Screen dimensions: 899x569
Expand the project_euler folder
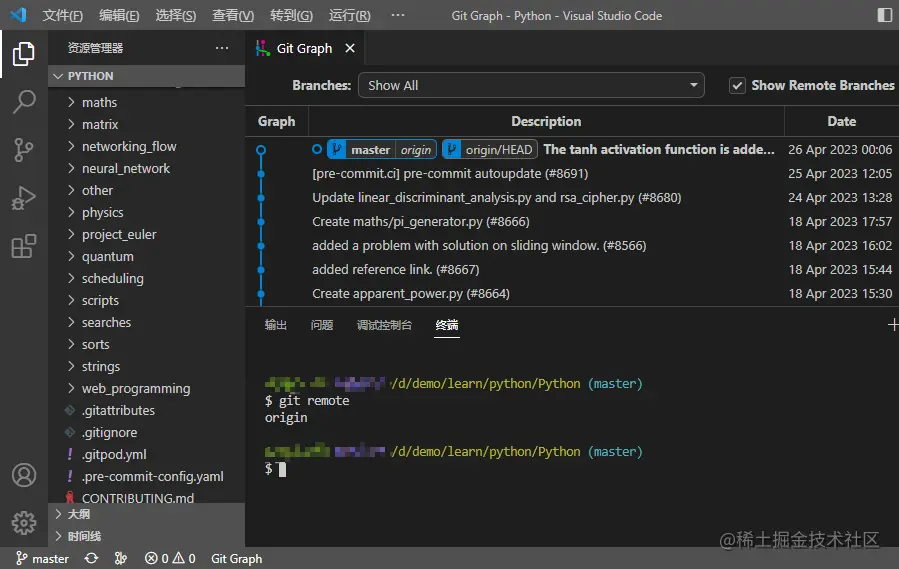119,235
